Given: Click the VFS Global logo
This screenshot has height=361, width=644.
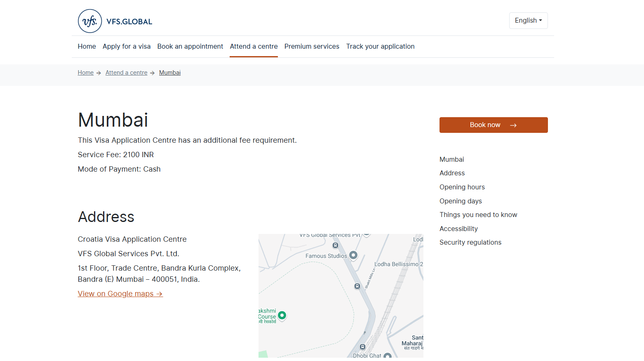Looking at the screenshot, I should [x=115, y=21].
